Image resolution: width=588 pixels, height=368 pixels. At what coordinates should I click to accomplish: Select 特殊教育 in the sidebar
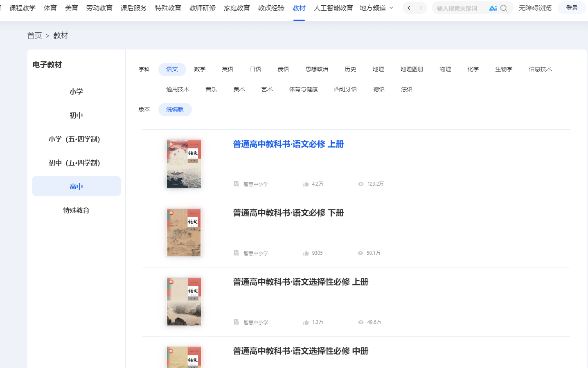[76, 210]
